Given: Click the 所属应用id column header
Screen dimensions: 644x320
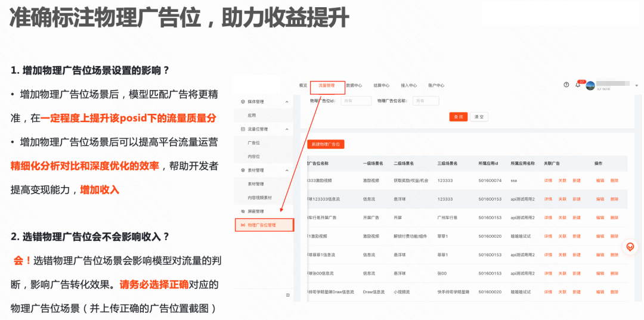Looking at the screenshot, I should pos(488,163).
